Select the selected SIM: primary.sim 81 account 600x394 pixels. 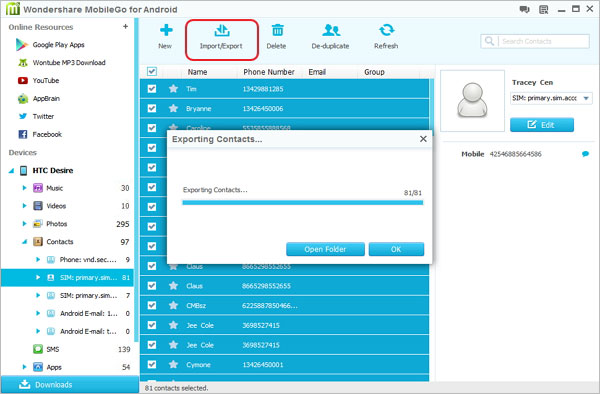(x=67, y=278)
